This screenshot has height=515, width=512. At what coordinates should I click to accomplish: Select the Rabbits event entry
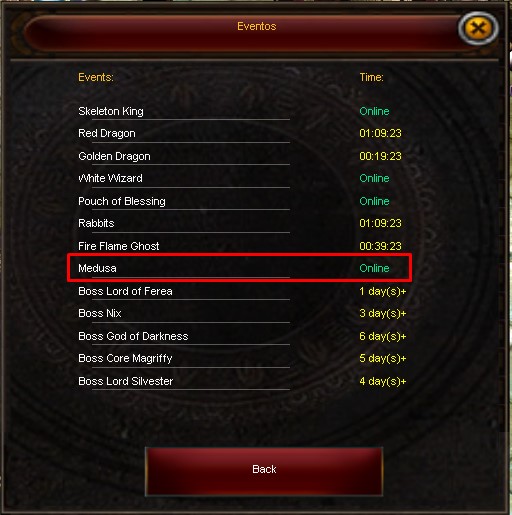[x=96, y=223]
